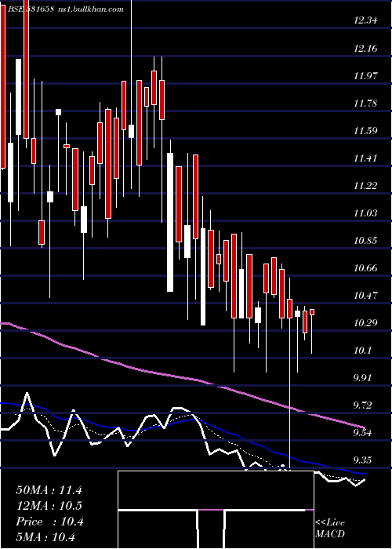Click the 5MA : 10.4 readout
This screenshot has width=392, height=549.
tap(45, 536)
